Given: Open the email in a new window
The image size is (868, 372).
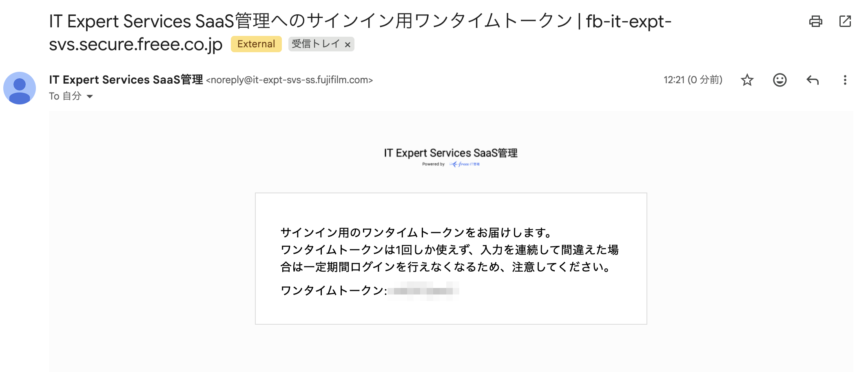Looking at the screenshot, I should pyautogui.click(x=845, y=21).
